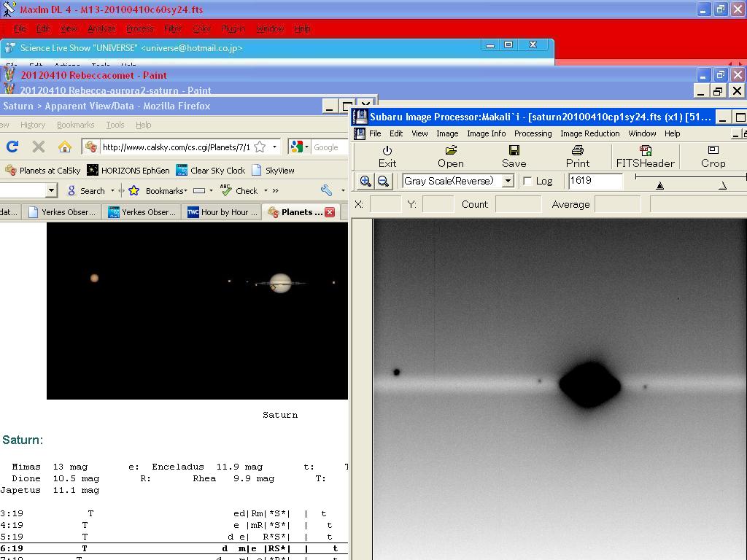Reload the Firefox page
This screenshot has width=747, height=560.
pyautogui.click(x=12, y=147)
